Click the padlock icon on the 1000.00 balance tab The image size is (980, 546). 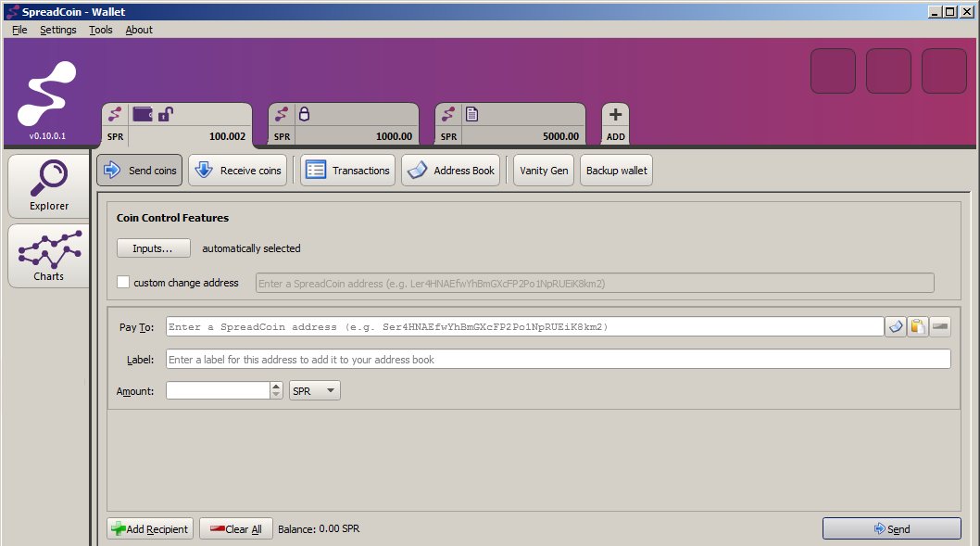point(305,113)
